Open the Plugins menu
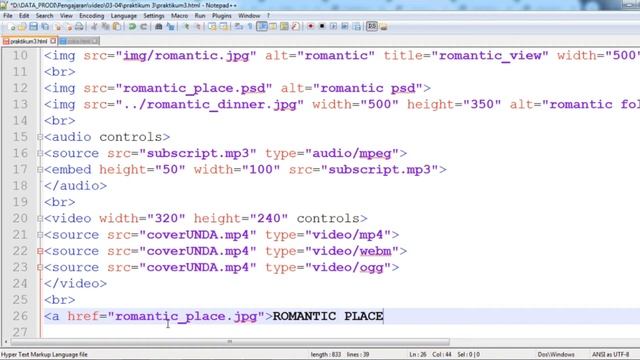This screenshot has height=360, width=640. [222, 16]
